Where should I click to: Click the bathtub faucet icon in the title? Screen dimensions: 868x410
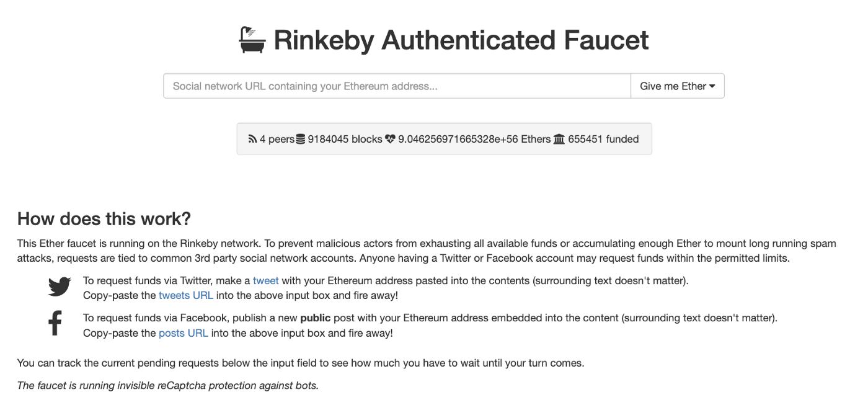[252, 39]
